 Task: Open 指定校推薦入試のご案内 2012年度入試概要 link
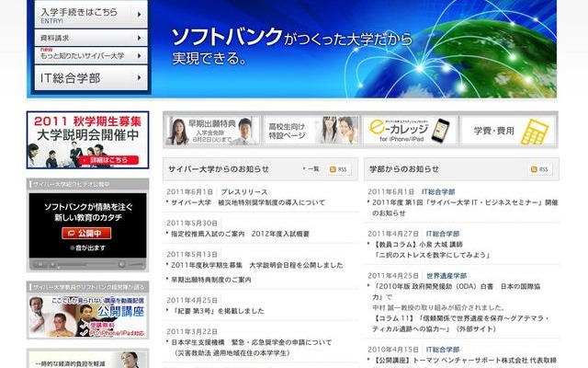click(x=240, y=234)
